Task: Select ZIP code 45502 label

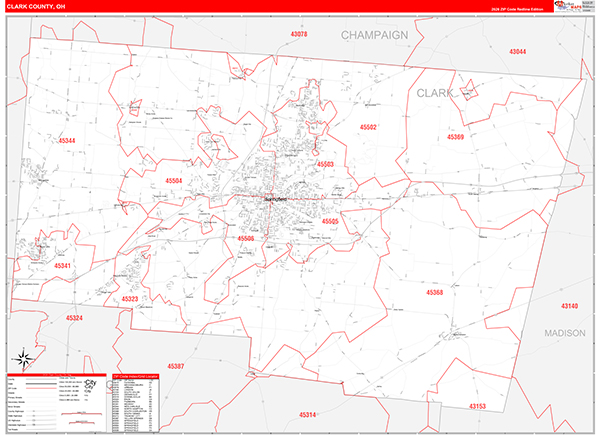Action: (x=368, y=127)
